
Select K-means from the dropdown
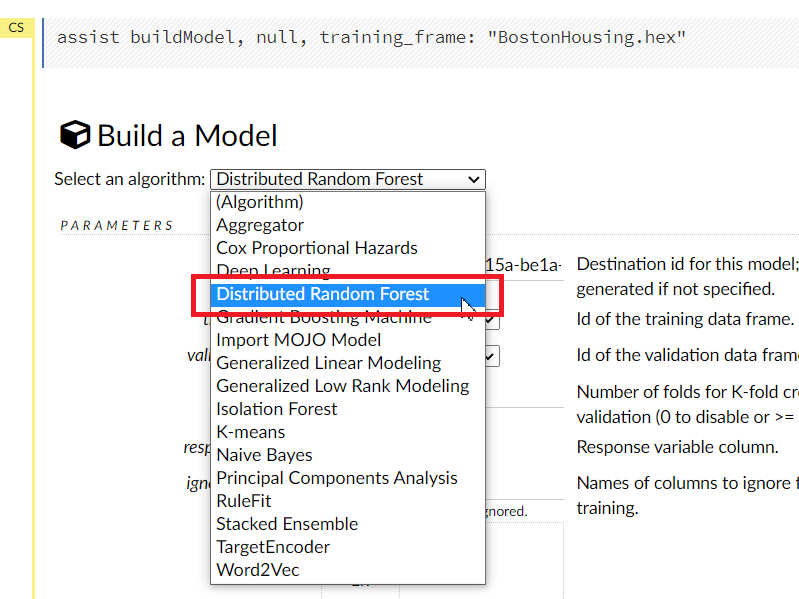click(250, 432)
